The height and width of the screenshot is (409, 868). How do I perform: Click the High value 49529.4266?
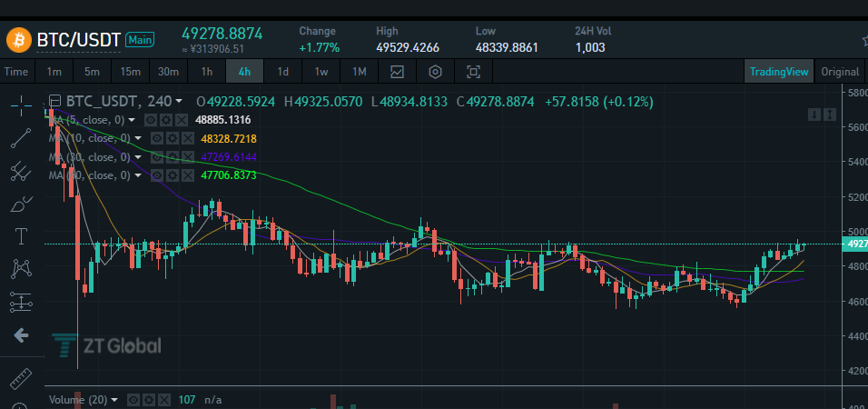tap(408, 48)
